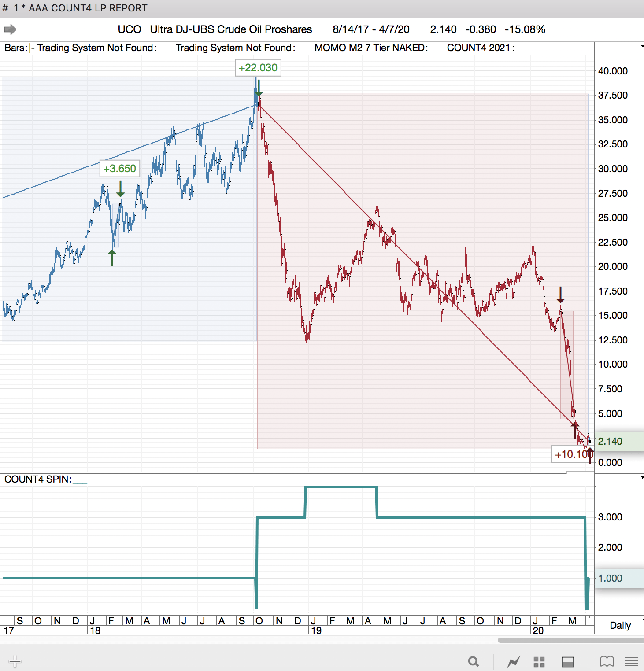This screenshot has width=644, height=671.
Task: Click the COUNT4 SPIN indicator label
Action: tap(38, 479)
